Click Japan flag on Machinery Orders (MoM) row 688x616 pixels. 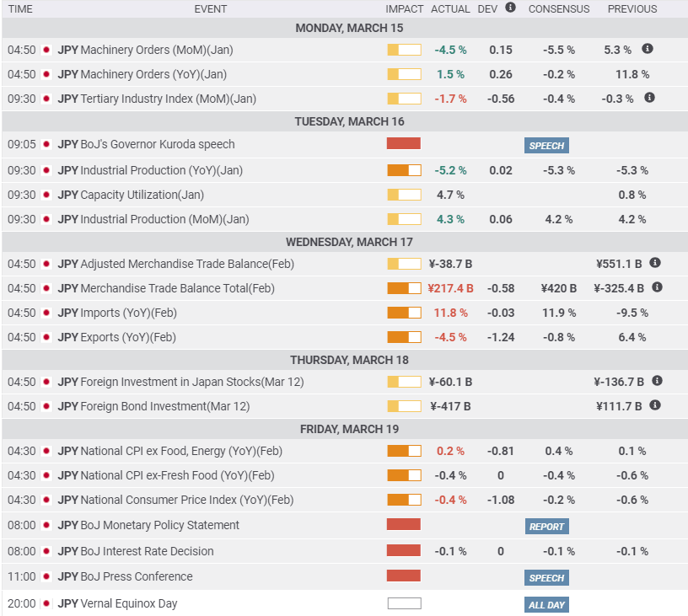[x=46, y=50]
